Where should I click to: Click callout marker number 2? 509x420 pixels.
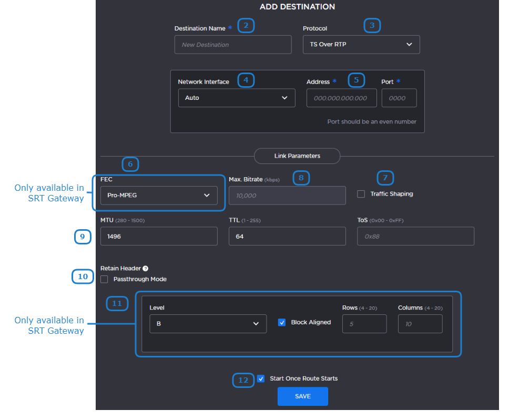[x=246, y=26]
